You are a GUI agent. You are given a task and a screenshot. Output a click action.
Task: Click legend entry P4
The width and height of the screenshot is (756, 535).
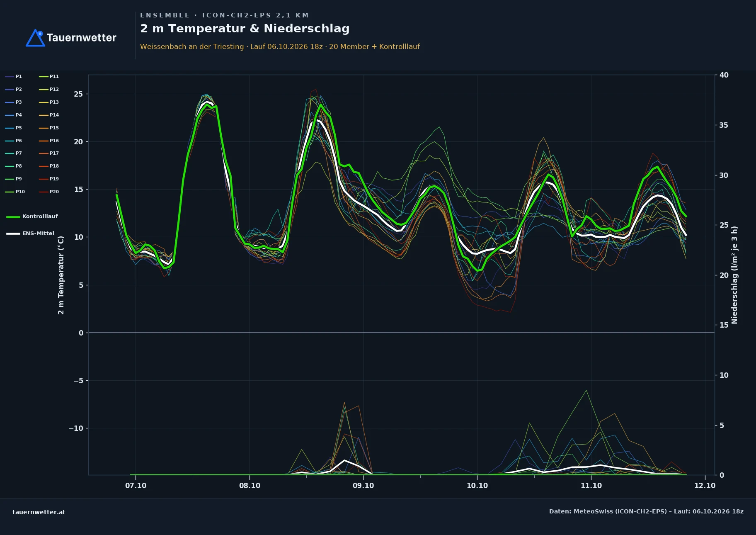14,115
